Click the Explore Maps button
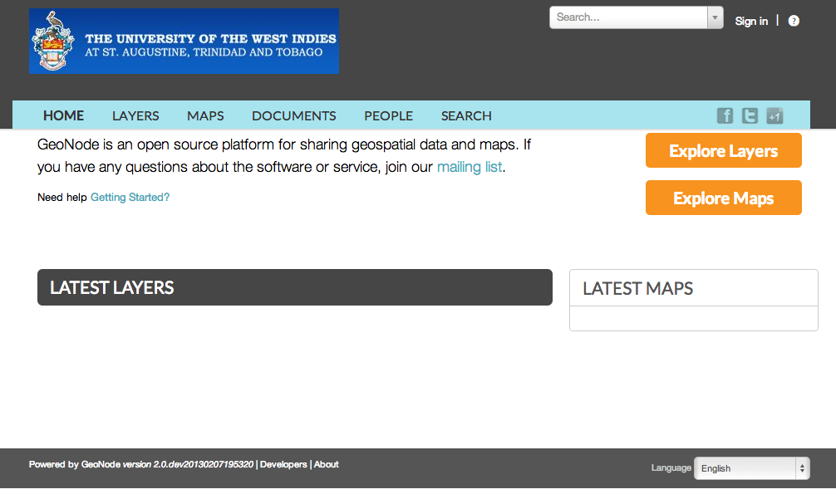 click(724, 198)
